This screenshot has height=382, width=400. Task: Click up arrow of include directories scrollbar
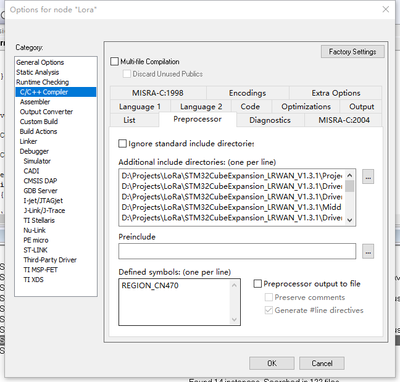click(x=349, y=175)
